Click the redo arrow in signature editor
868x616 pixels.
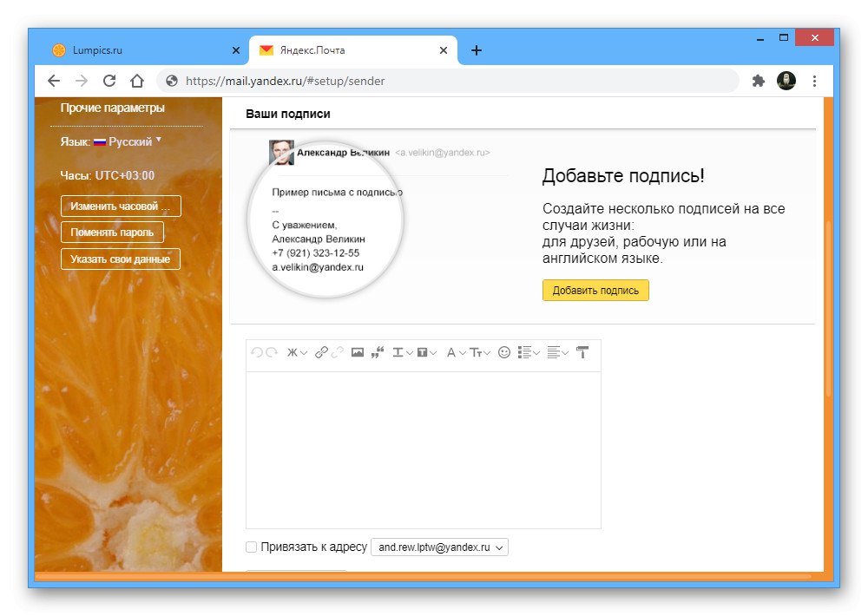click(271, 352)
